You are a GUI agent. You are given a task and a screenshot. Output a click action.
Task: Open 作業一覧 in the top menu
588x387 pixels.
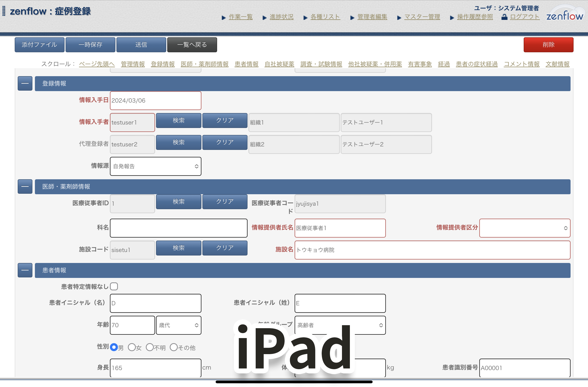[241, 17]
